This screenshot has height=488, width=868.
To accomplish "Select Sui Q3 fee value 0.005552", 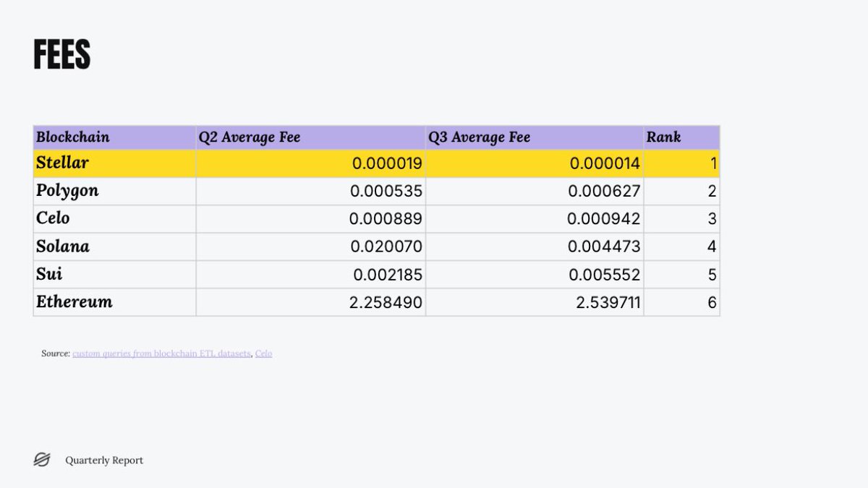I will point(605,275).
